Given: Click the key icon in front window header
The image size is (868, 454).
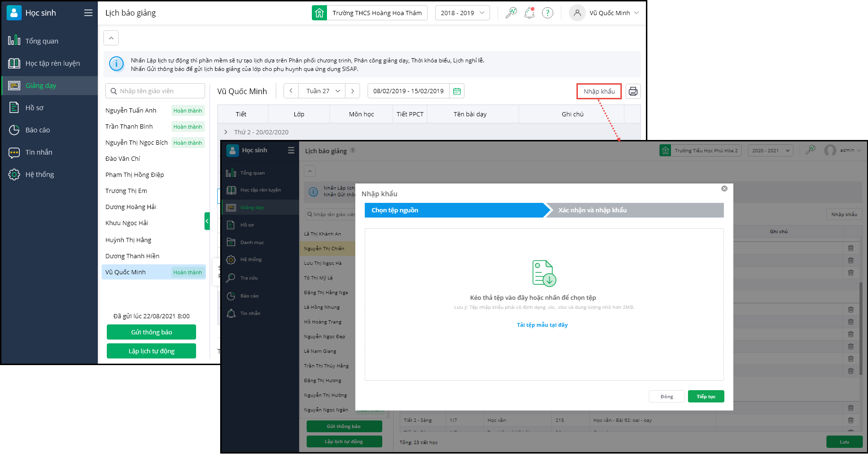Looking at the screenshot, I should pyautogui.click(x=811, y=150).
